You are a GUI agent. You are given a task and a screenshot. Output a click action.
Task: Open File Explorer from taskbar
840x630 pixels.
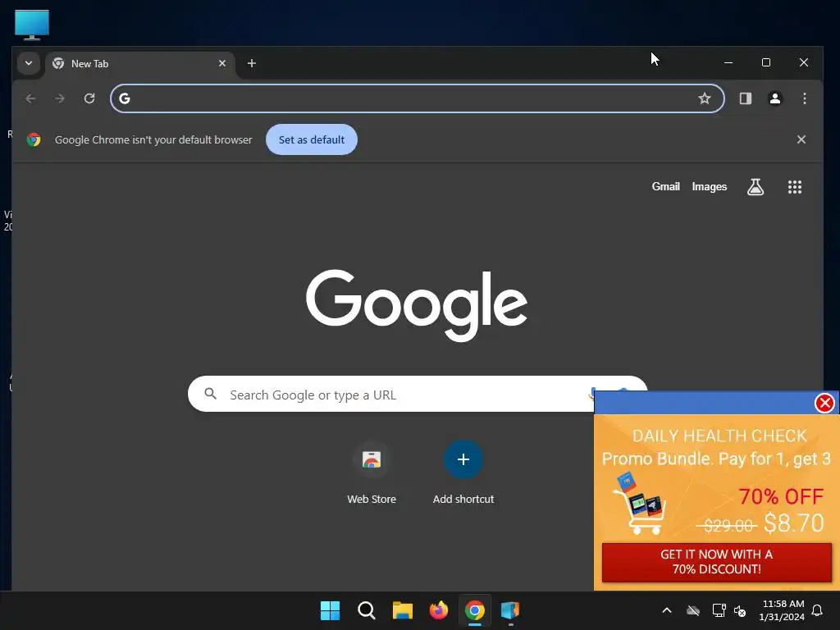click(x=402, y=610)
